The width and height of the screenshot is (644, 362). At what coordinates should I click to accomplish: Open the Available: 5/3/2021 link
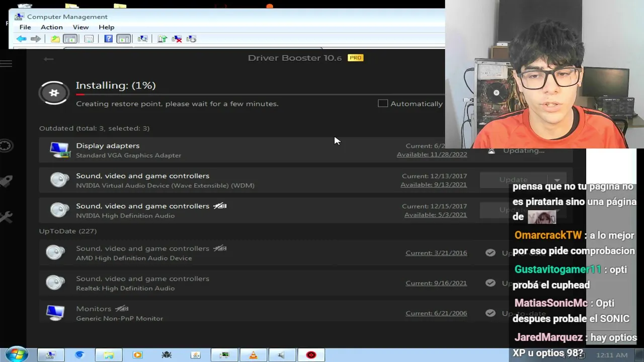click(x=436, y=215)
